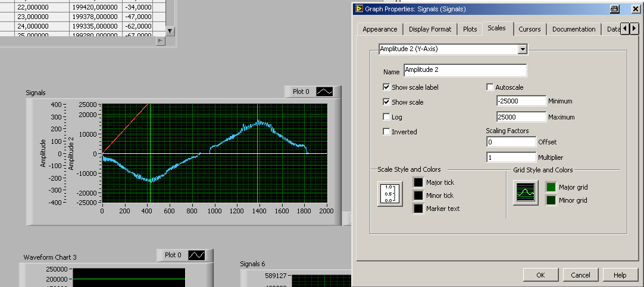Open the grid style picker icon
The image size is (644, 287).
(x=526, y=194)
